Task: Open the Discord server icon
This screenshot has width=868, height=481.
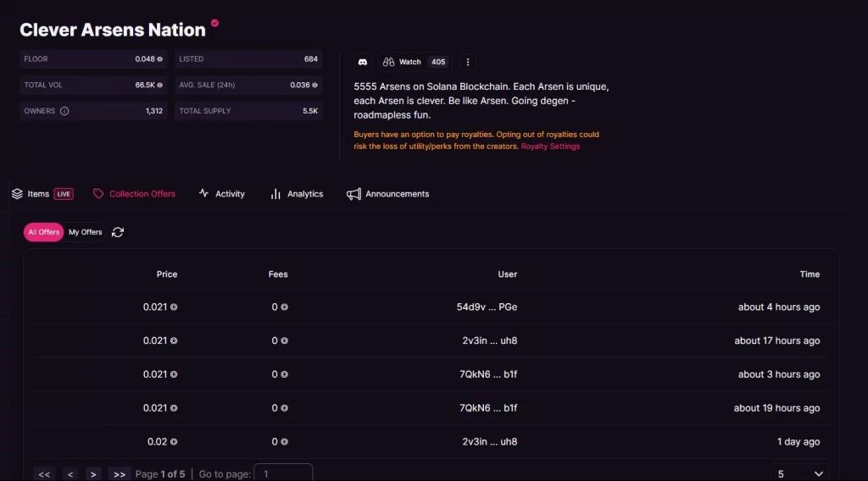Action: (x=363, y=62)
